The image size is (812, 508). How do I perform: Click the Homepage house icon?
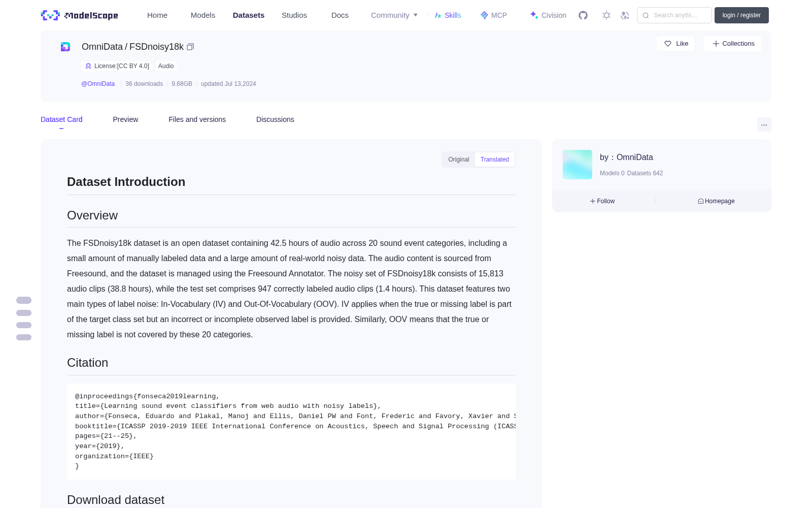click(x=701, y=201)
